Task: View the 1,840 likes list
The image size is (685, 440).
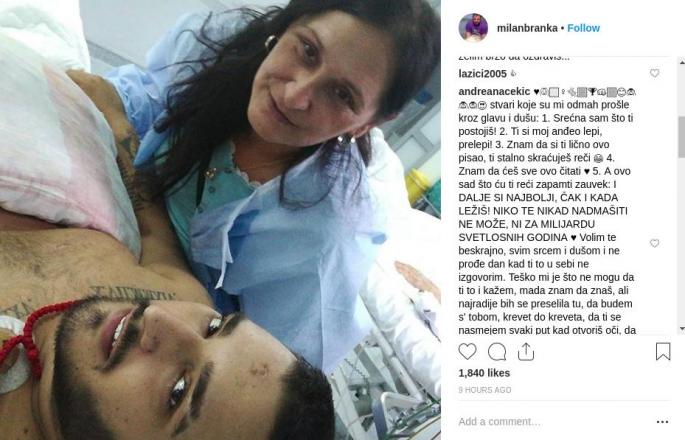Action: pyautogui.click(x=484, y=373)
